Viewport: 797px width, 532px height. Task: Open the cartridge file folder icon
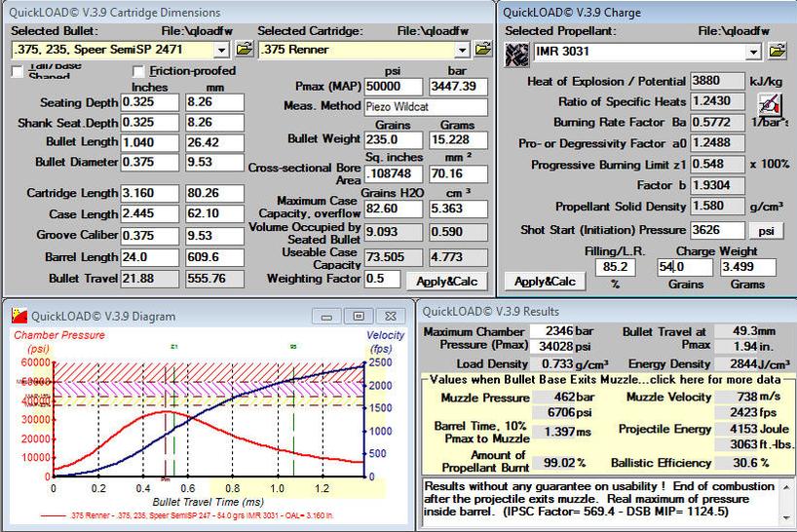tap(483, 50)
